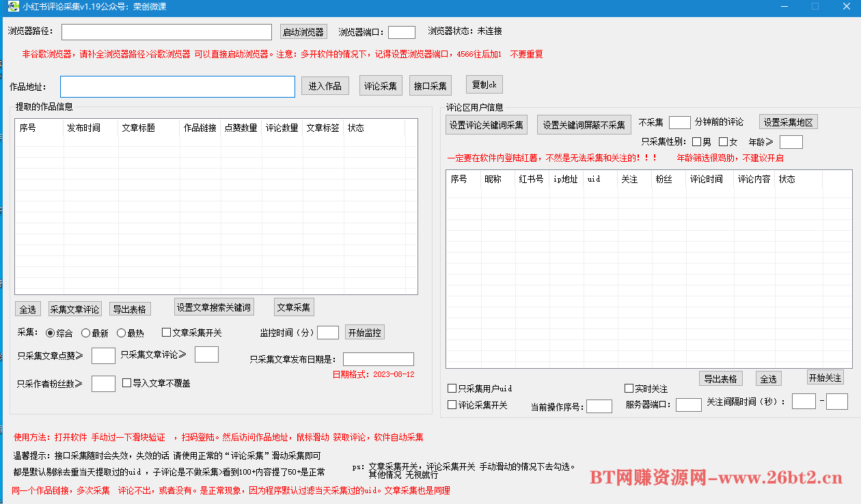861x504 pixels.
Task: Click the 进入作品 button
Action: 325,86
